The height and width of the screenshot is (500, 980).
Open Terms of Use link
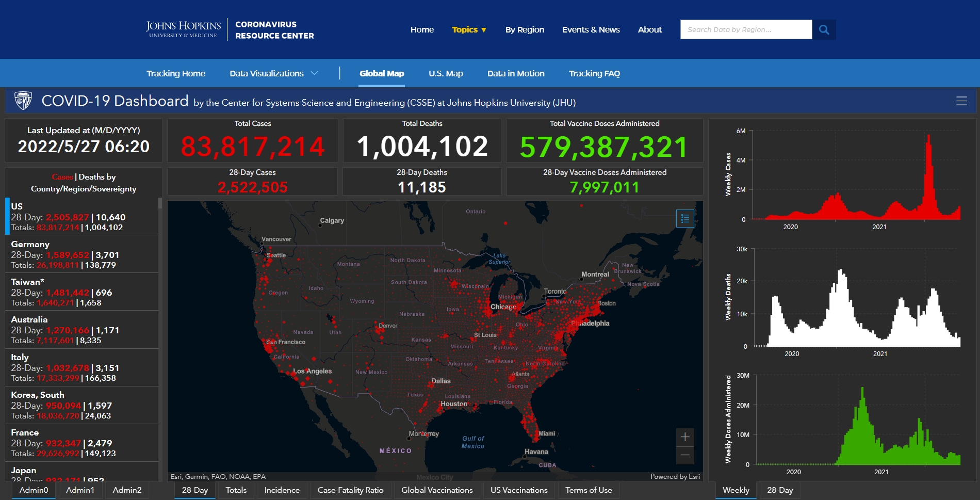[x=589, y=490]
